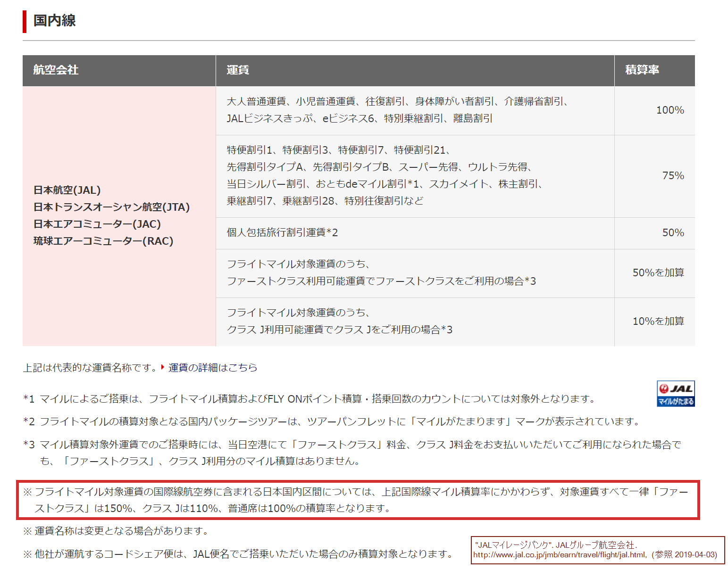Click the red arrow before 運賃の詳細はこちら
This screenshot has height=570, width=728.
(163, 367)
